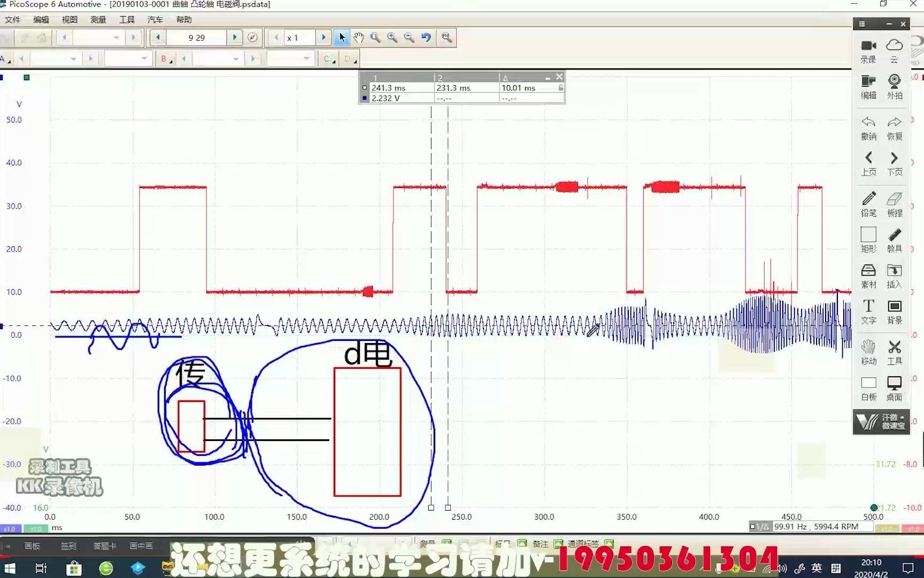Click 撤销 undo arrow in side panel
The height and width of the screenshot is (578, 924).
(x=868, y=128)
